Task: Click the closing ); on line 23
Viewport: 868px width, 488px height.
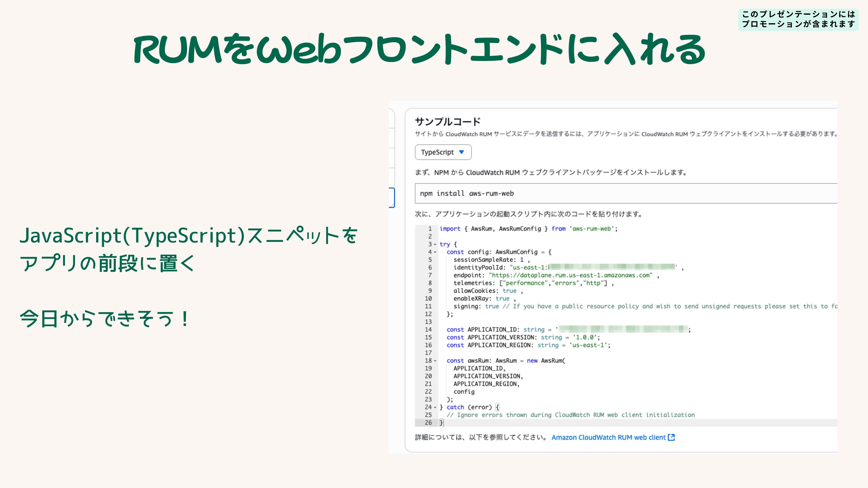Action: coord(450,400)
